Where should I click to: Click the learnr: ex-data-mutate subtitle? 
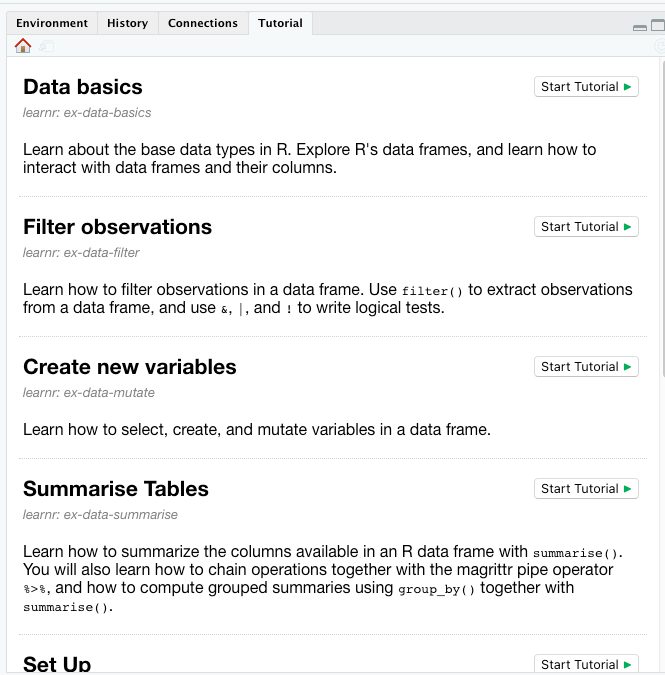89,393
